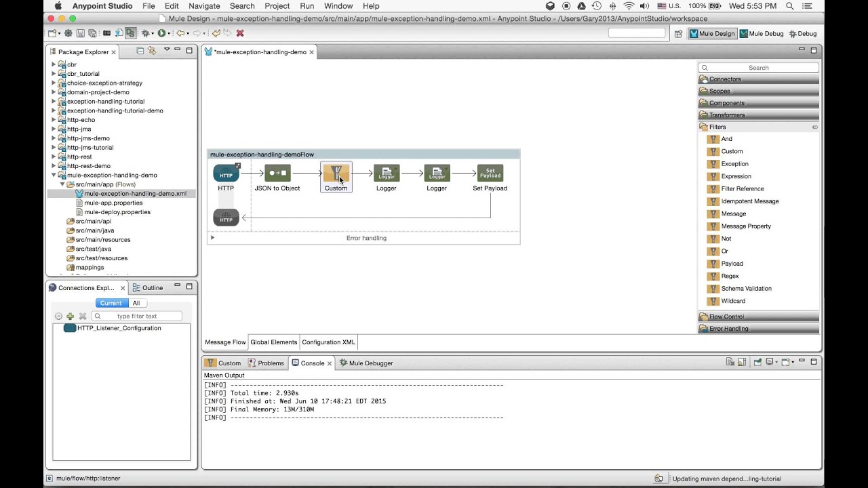This screenshot has height=488, width=868.
Task: Switch to the Configuration XML tab
Action: [x=328, y=342]
